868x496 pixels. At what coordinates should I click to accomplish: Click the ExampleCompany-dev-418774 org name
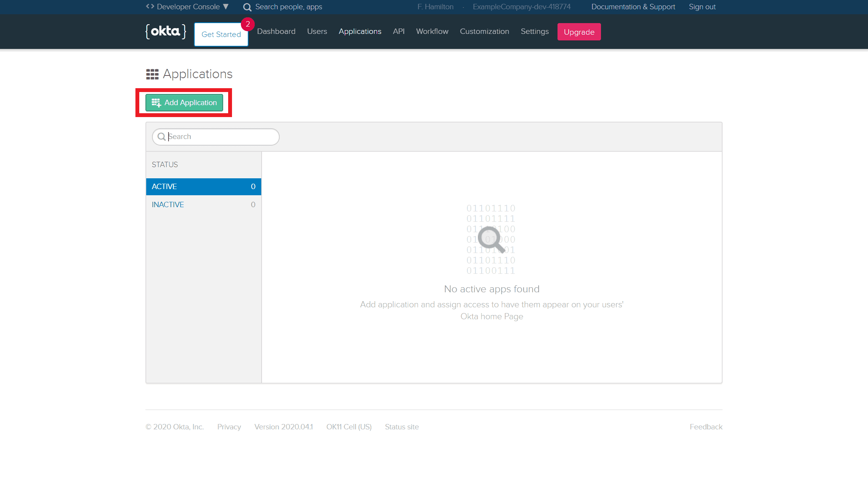(x=521, y=7)
